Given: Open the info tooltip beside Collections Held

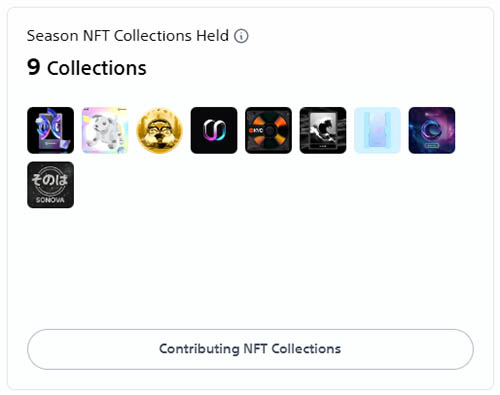Looking at the screenshot, I should 241,36.
